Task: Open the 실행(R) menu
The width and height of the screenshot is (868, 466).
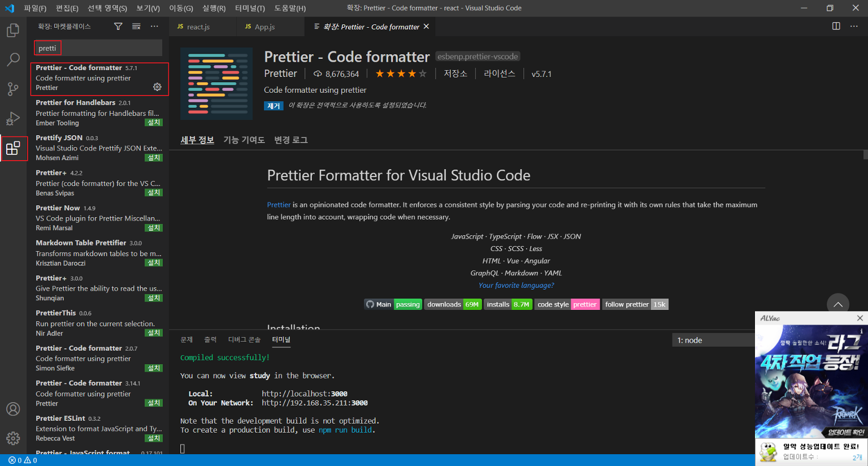Action: [214, 8]
